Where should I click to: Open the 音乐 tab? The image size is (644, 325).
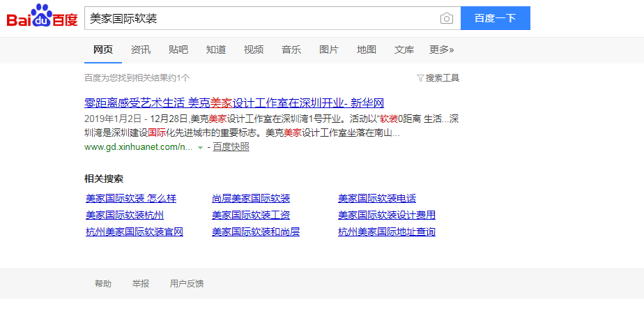tap(291, 50)
